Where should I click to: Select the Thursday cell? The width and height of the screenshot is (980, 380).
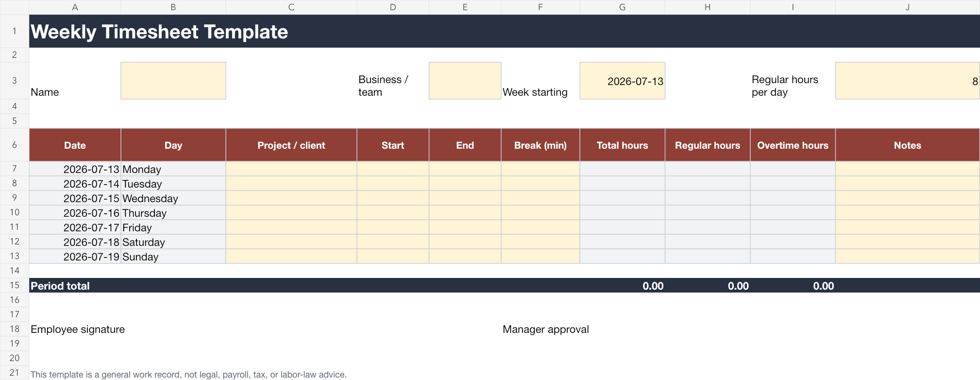pos(173,213)
